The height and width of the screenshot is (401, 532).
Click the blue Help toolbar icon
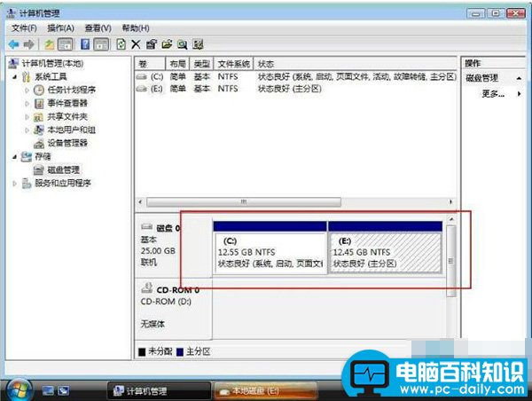coord(85,44)
